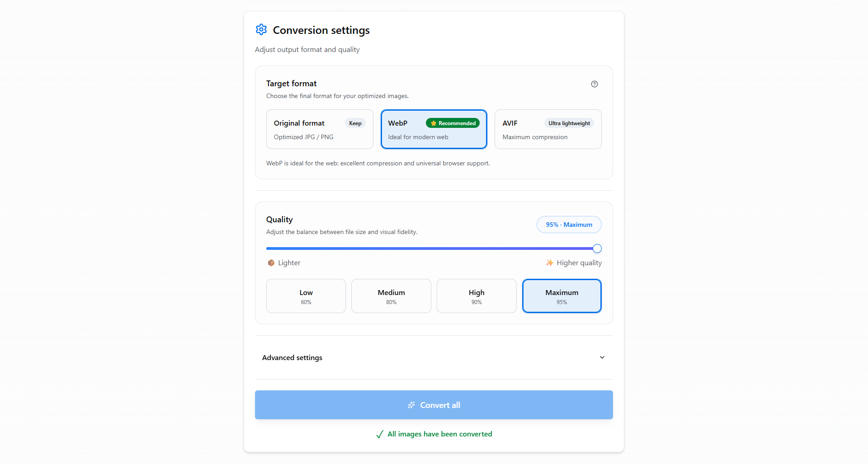Click the Advanced settings chevron arrow
This screenshot has width=868, height=464.
[602, 357]
